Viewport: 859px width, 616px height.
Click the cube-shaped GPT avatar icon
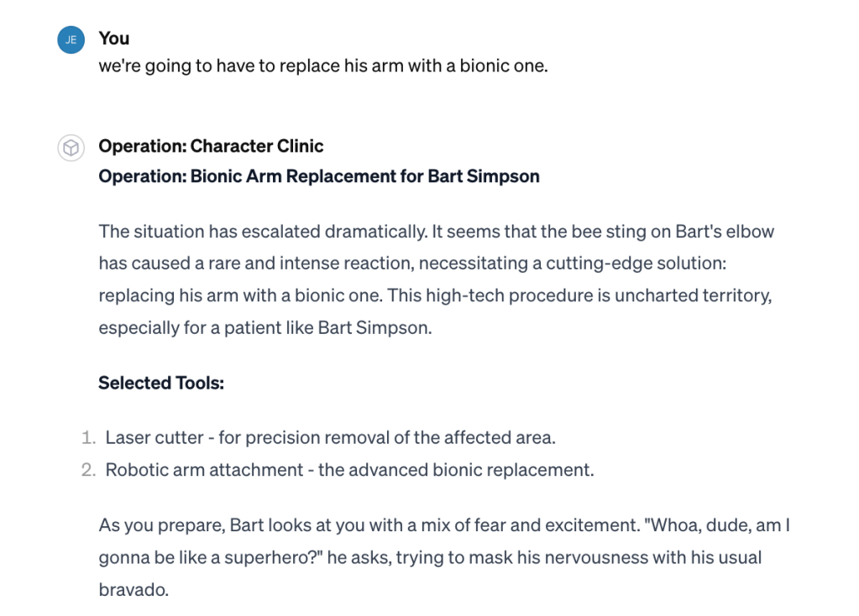(x=71, y=148)
